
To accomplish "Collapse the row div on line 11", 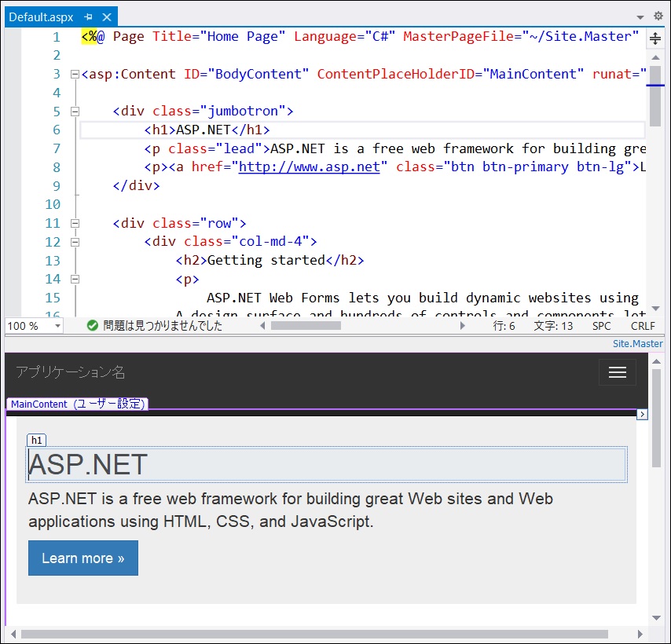I will click(75, 223).
